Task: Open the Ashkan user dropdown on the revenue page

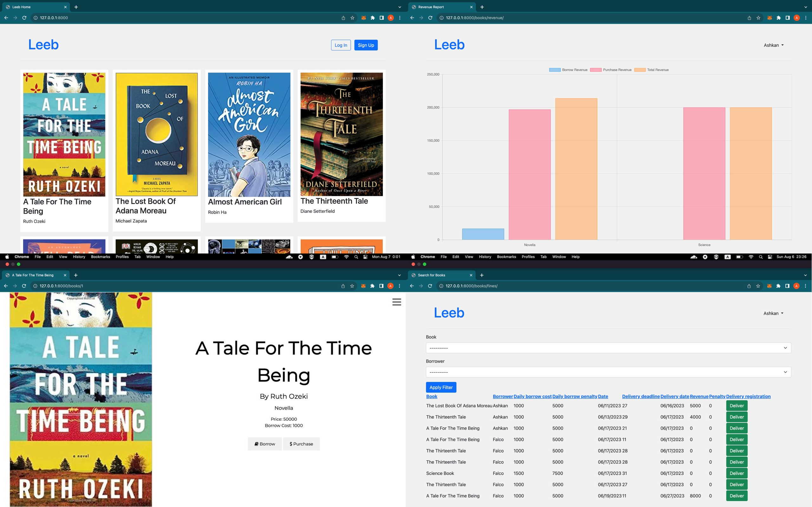Action: (773, 45)
